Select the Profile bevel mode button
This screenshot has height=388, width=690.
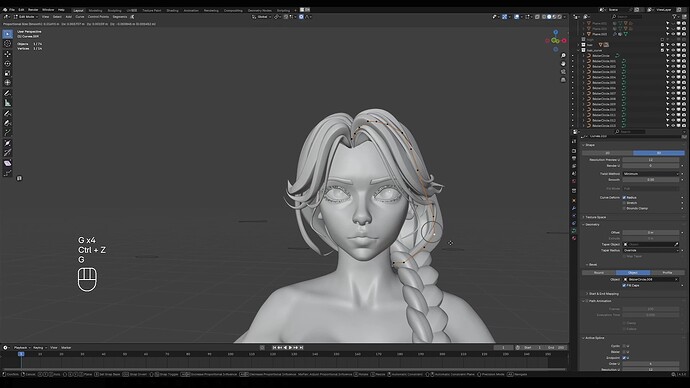tap(667, 273)
